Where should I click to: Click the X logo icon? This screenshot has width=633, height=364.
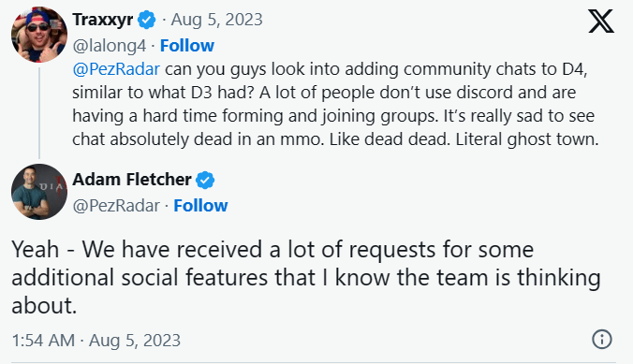coord(601,21)
